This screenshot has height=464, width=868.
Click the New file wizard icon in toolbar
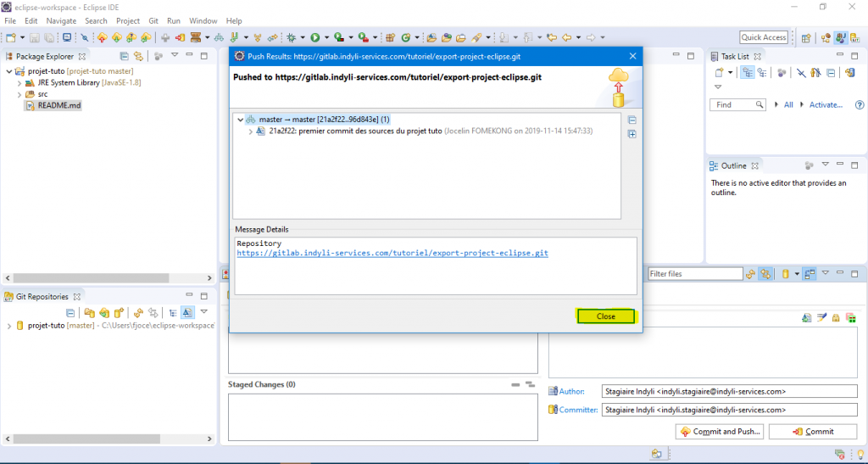(10, 37)
